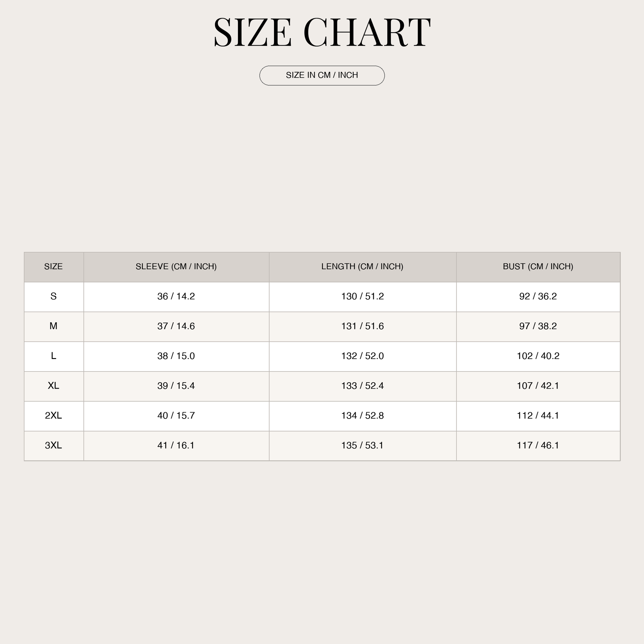
Task: Click the S size row label
Action: [53, 296]
